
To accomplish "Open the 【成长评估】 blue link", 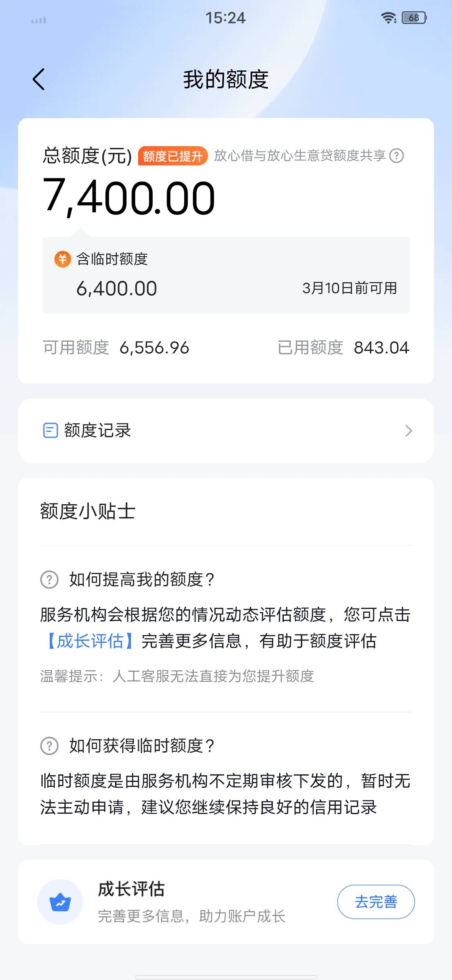I will (90, 641).
